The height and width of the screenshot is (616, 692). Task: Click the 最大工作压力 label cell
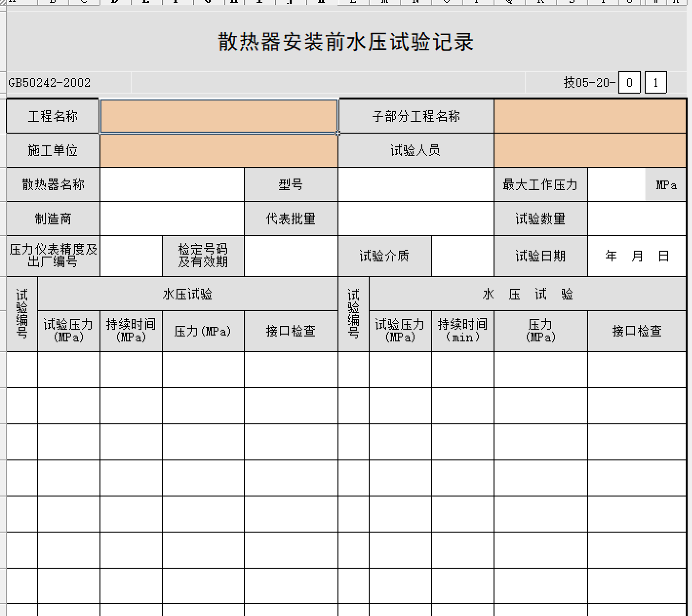pyautogui.click(x=540, y=184)
